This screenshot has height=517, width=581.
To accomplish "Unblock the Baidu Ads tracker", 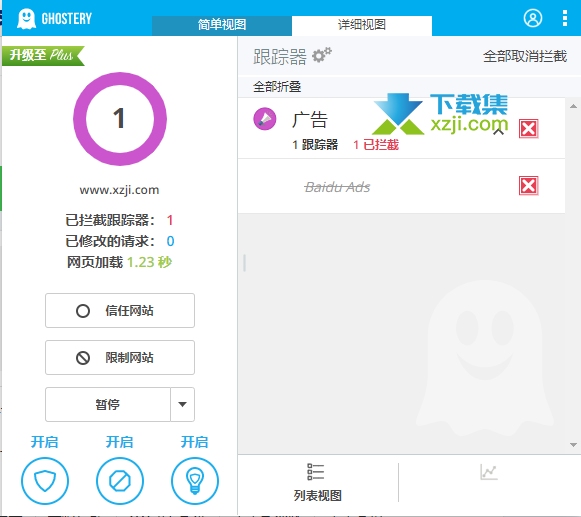I will (528, 186).
